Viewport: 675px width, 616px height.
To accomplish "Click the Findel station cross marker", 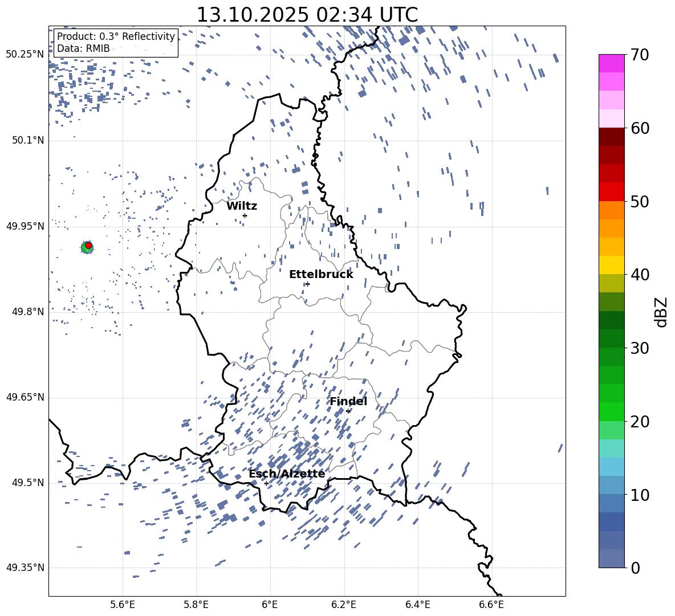I will point(348,411).
